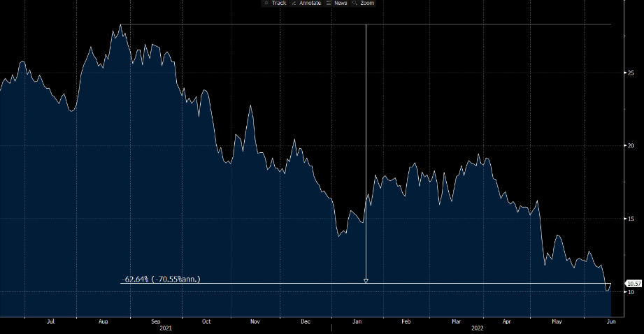Image resolution: width=644 pixels, height=334 pixels.
Task: Click the Nov month axis label
Action: (255, 321)
